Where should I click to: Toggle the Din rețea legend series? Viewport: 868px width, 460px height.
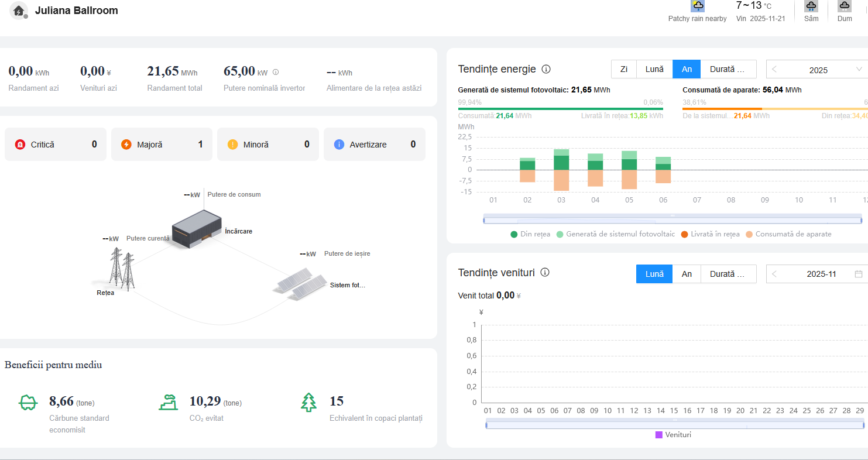coord(530,234)
